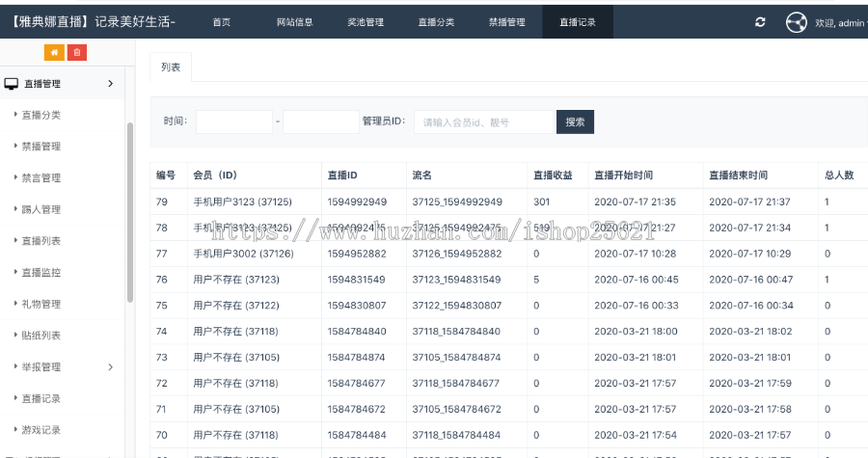868x458 pixels.
Task: Expand the 直播管理 sidebar chevron
Action: 110,84
